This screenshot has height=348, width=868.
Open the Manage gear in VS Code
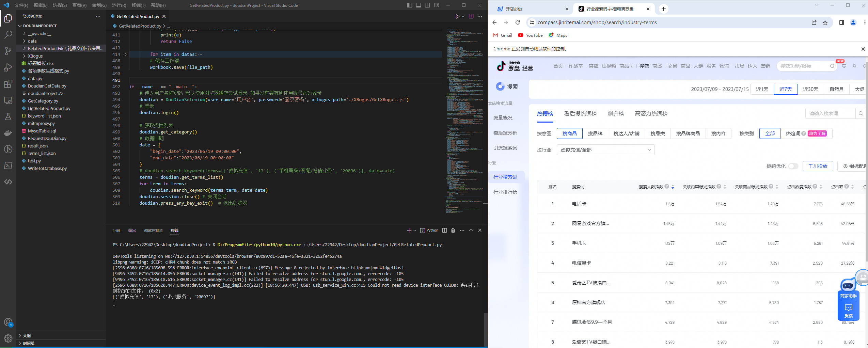click(8, 338)
